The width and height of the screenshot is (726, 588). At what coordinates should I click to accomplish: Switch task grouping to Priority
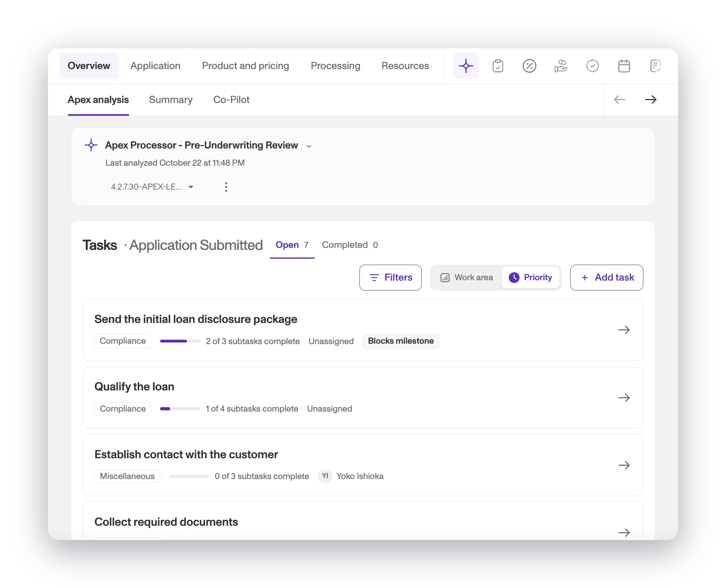(x=530, y=277)
